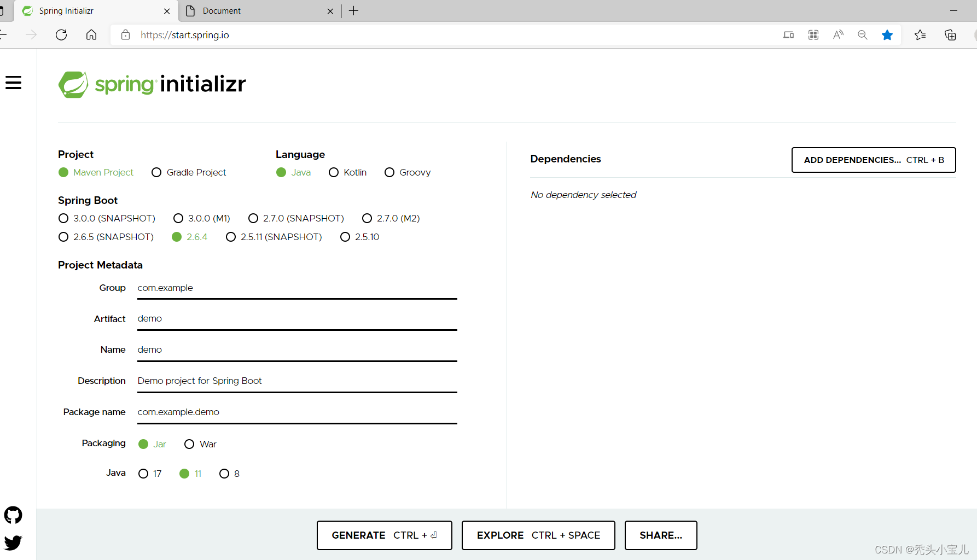Click the Generate button
The image size is (977, 560).
(384, 535)
